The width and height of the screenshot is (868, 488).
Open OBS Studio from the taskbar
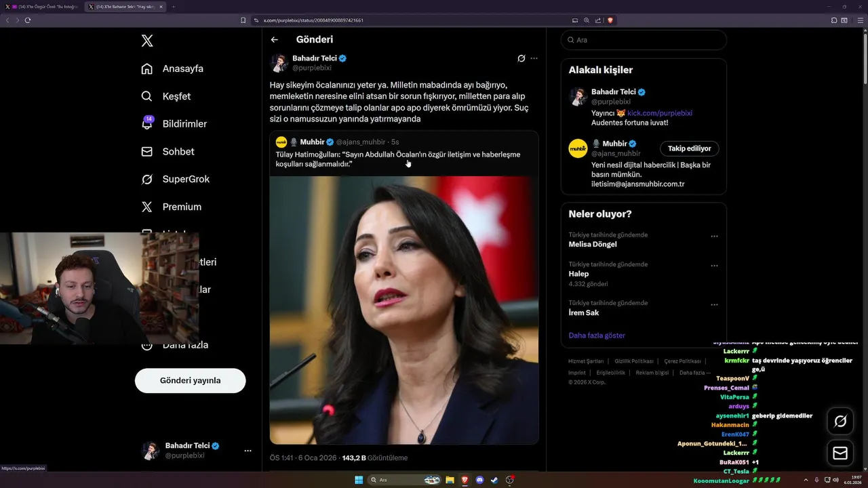coord(510,480)
